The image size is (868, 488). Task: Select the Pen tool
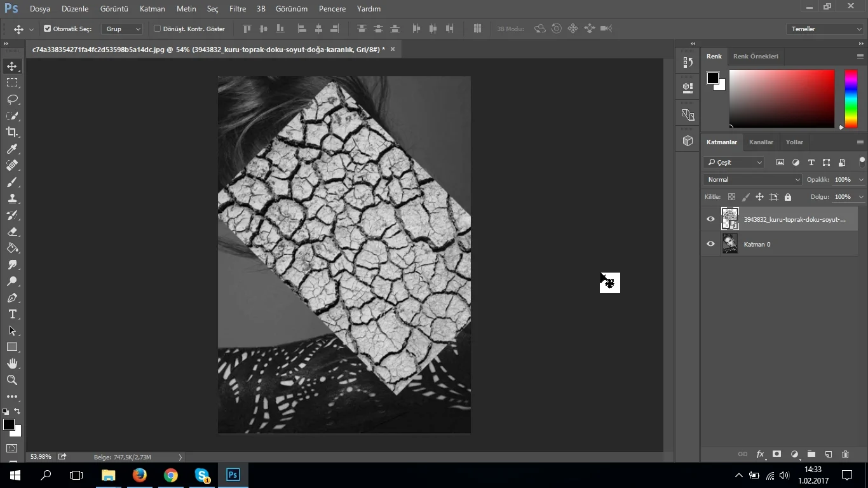pyautogui.click(x=12, y=297)
